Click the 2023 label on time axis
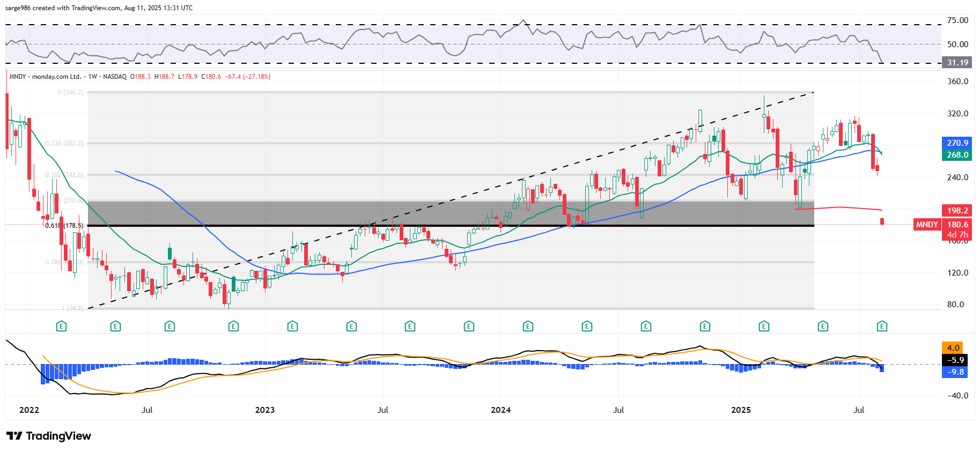The width and height of the screenshot is (980, 452). coord(264,410)
